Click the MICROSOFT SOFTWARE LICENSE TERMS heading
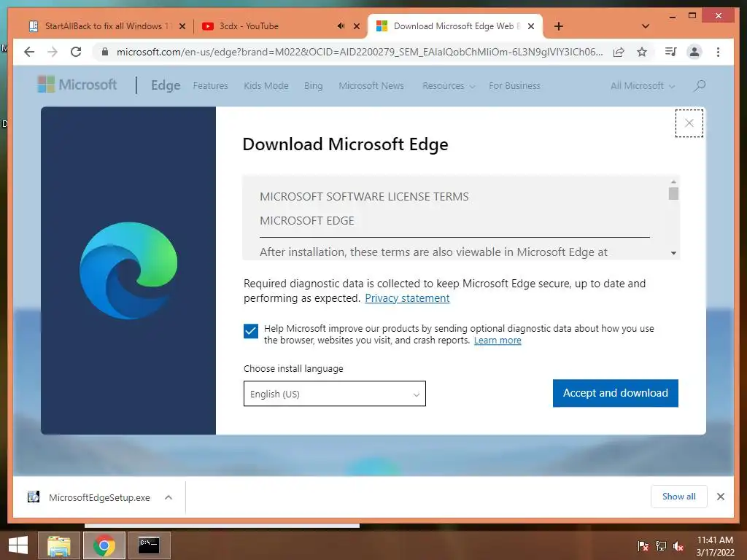This screenshot has height=560, width=747. point(364,197)
